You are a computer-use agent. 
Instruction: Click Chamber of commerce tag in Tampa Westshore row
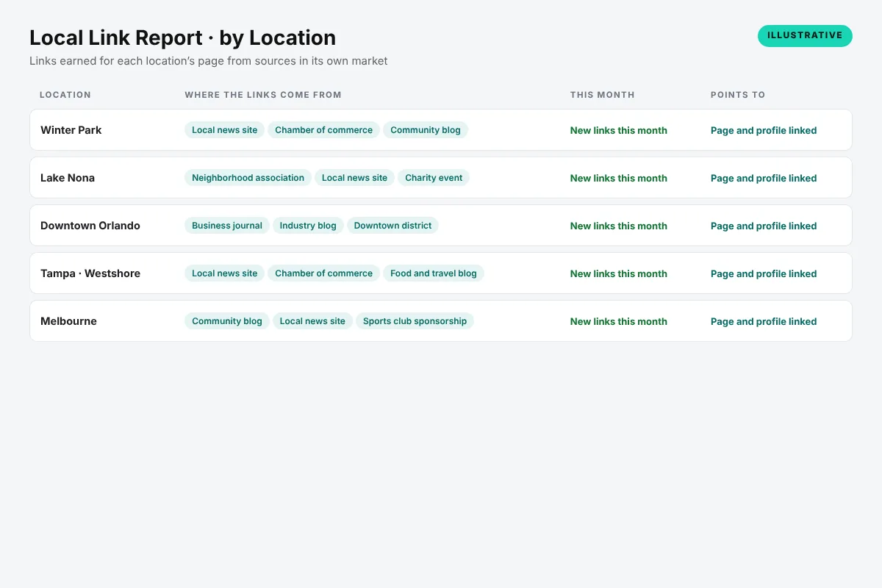coord(323,273)
